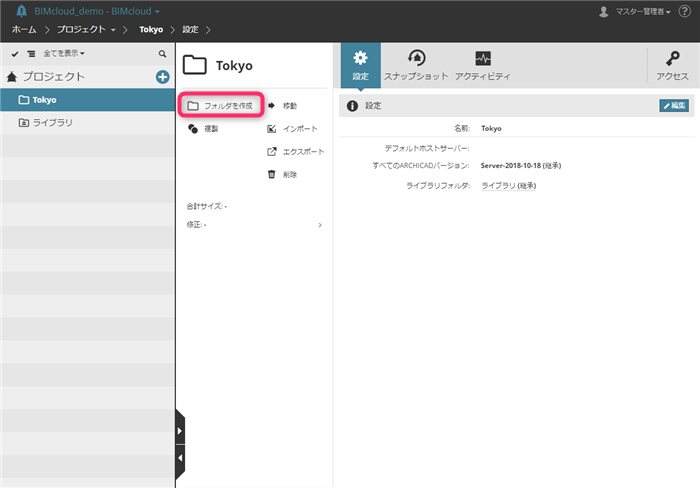Image resolution: width=700 pixels, height=488 pixels.
Task: Select the Tokyo breadcrumb
Action: point(151,29)
